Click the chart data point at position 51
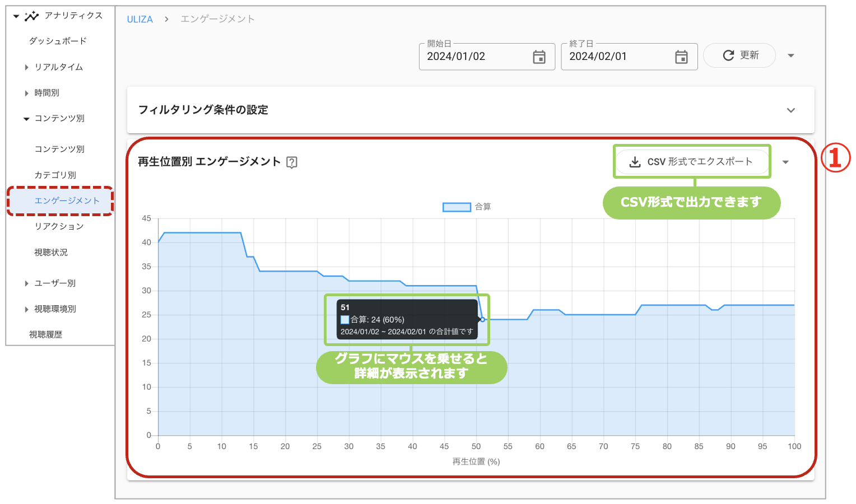The width and height of the screenshot is (856, 504). point(482,320)
